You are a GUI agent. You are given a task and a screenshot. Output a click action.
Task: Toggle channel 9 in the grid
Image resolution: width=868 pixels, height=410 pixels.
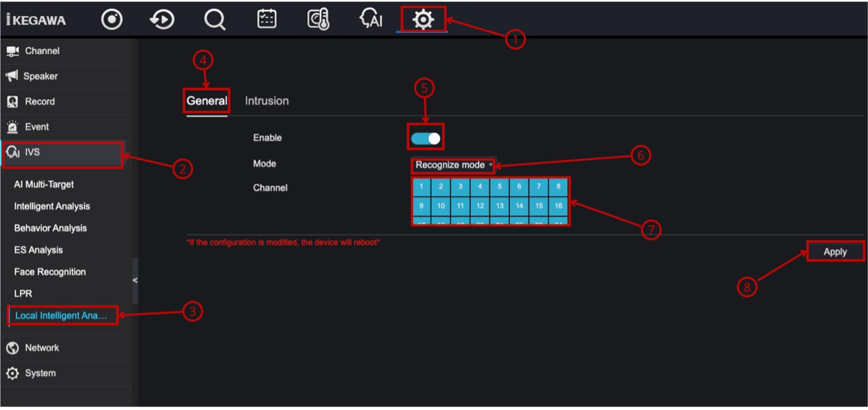[422, 206]
